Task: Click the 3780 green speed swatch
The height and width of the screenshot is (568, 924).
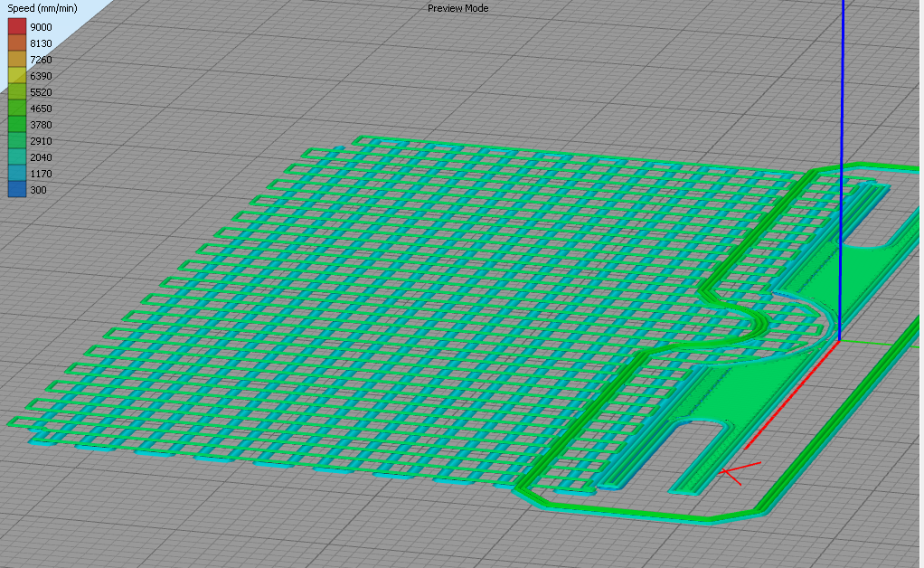Action: pyautogui.click(x=17, y=124)
